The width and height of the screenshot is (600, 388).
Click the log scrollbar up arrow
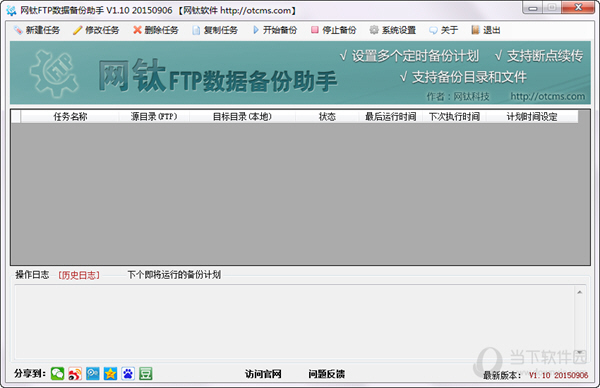pos(580,292)
